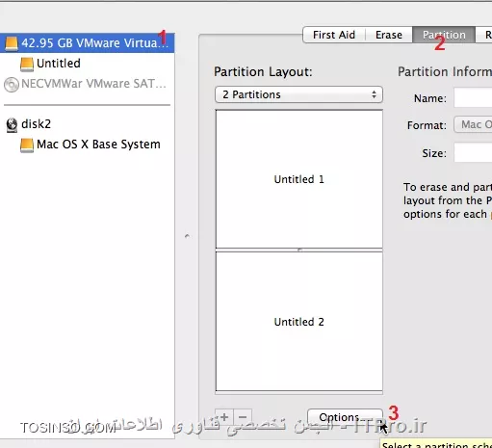This screenshot has width=492, height=448.
Task: Open the Format popup menu
Action: pyautogui.click(x=473, y=124)
